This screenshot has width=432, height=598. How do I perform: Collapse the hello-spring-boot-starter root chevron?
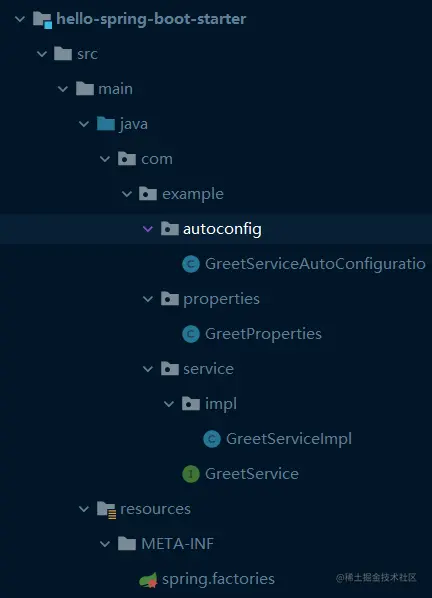(x=20, y=19)
